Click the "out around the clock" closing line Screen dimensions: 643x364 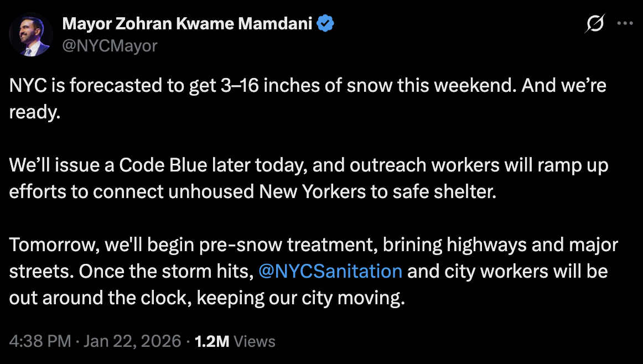(100, 298)
